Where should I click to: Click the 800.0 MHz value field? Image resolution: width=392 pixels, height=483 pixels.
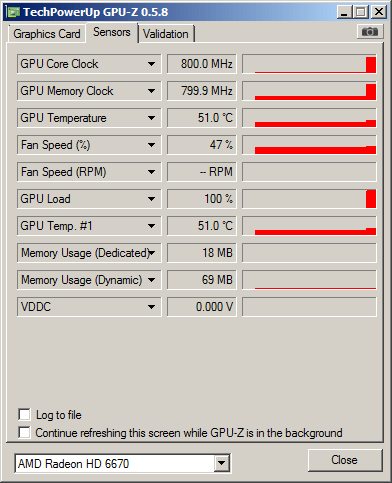[x=202, y=64]
